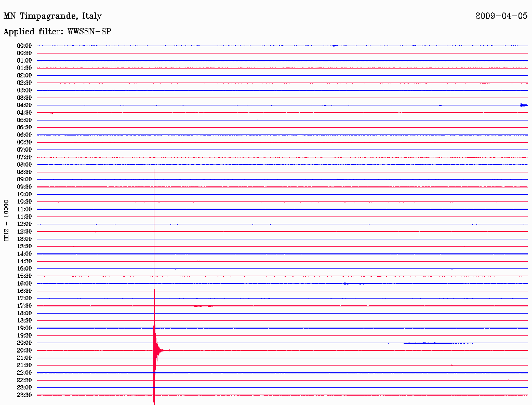This screenshot has height=405, width=532.
Task: Select the 14:30 time label
Action: pos(24,261)
